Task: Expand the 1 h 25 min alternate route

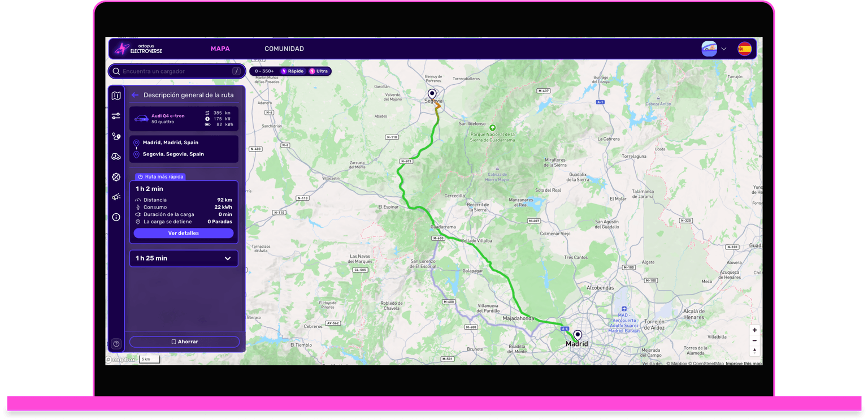Action: [184, 258]
